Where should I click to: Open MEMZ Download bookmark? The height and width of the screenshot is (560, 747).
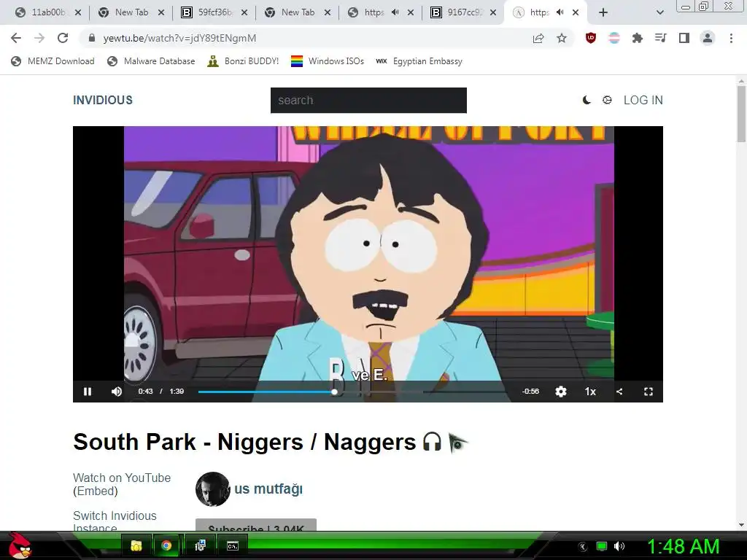pos(53,61)
